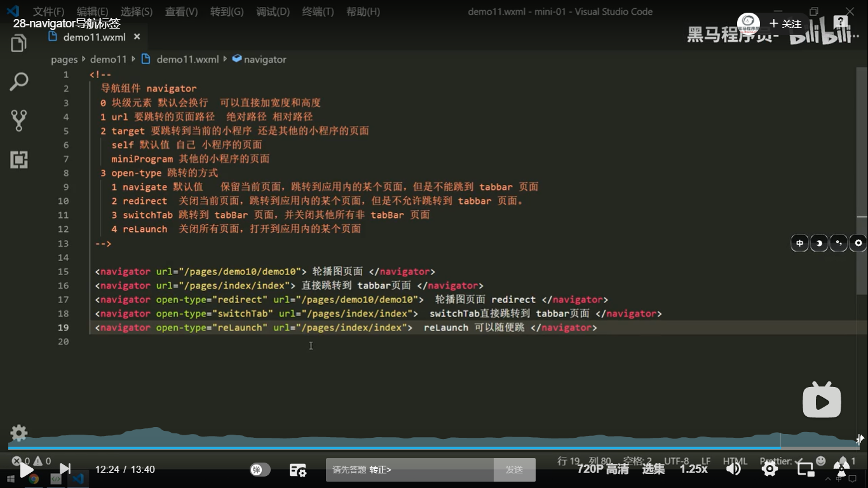Viewport: 868px width, 488px height.
Task: Play the video with the play button
Action: point(25,470)
